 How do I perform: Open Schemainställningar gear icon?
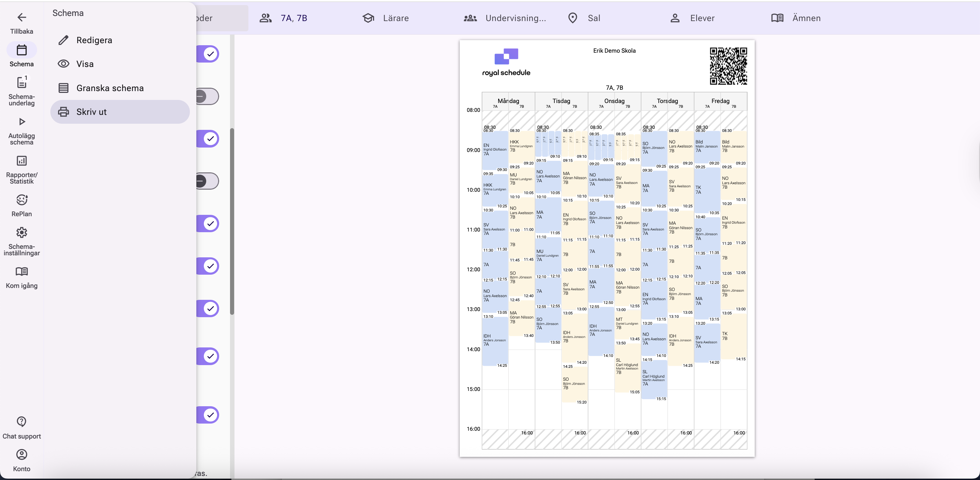tap(22, 233)
